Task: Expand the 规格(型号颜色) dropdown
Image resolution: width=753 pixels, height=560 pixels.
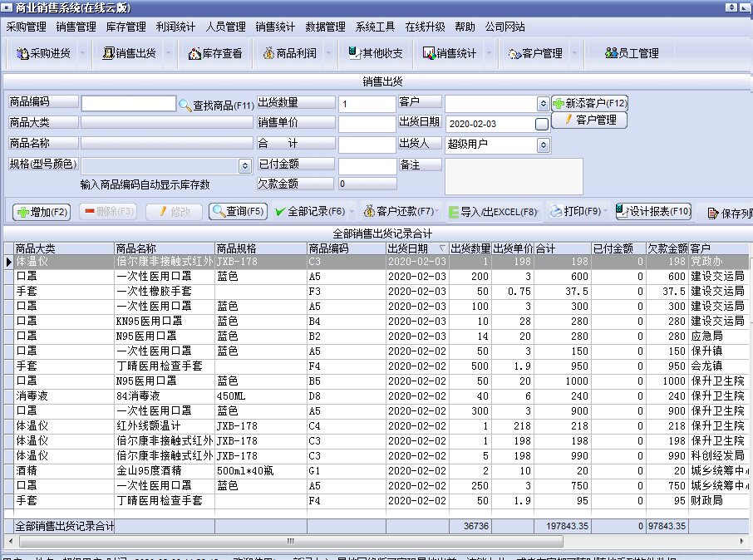Action: 244,166
